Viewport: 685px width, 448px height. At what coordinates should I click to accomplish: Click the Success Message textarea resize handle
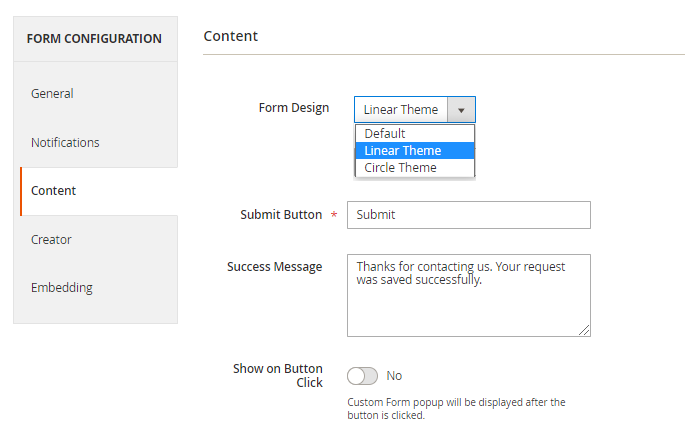[585, 331]
